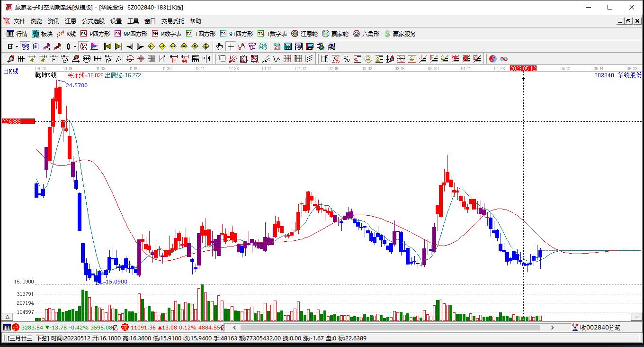The image size is (644, 347).
Task: Click the 关注线=18.026 label
Action: pos(85,75)
